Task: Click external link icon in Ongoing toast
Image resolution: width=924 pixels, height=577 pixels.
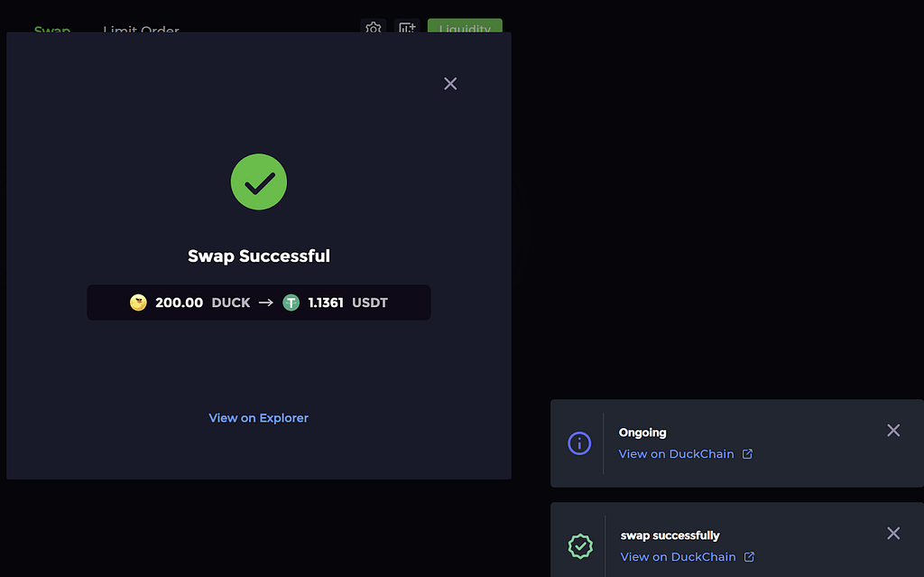Action: [x=747, y=453]
